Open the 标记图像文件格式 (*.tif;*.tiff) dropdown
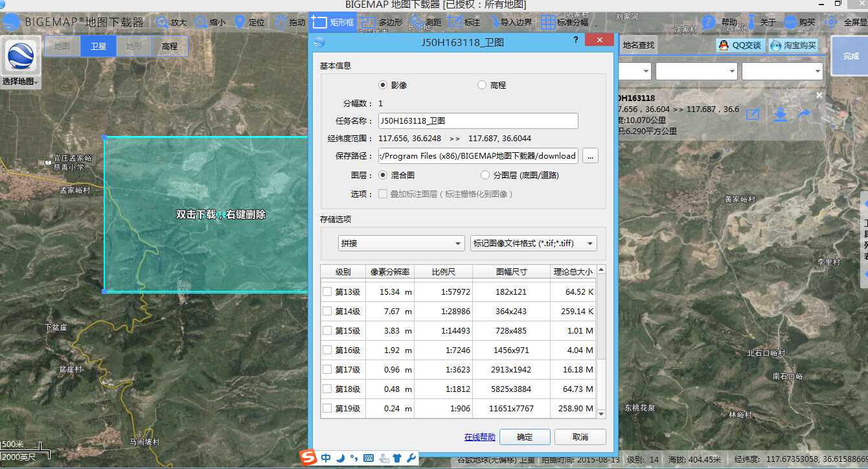The height and width of the screenshot is (469, 868). pyautogui.click(x=534, y=243)
